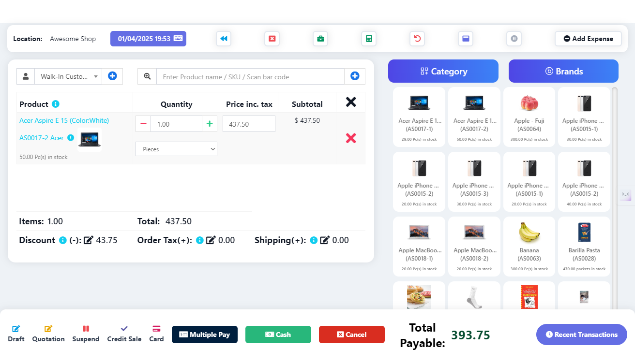Click product list vertical scrollbar
Image resolution: width=635 pixels, height=364 pixels.
(615, 198)
